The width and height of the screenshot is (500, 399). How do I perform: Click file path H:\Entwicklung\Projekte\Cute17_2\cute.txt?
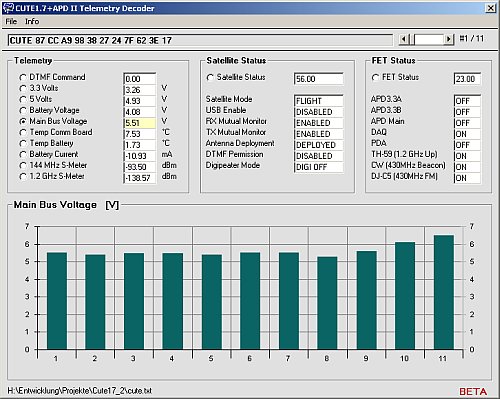[80, 391]
